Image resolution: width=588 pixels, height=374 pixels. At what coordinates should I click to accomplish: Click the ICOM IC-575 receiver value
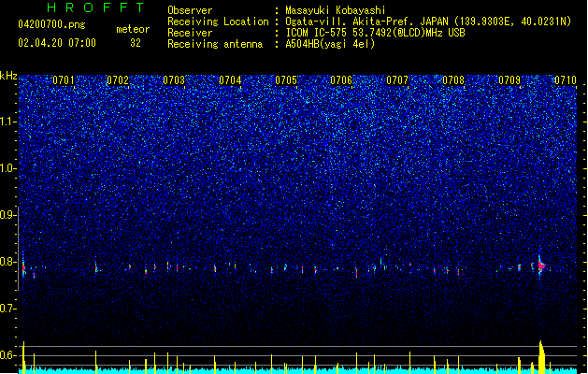coord(375,33)
